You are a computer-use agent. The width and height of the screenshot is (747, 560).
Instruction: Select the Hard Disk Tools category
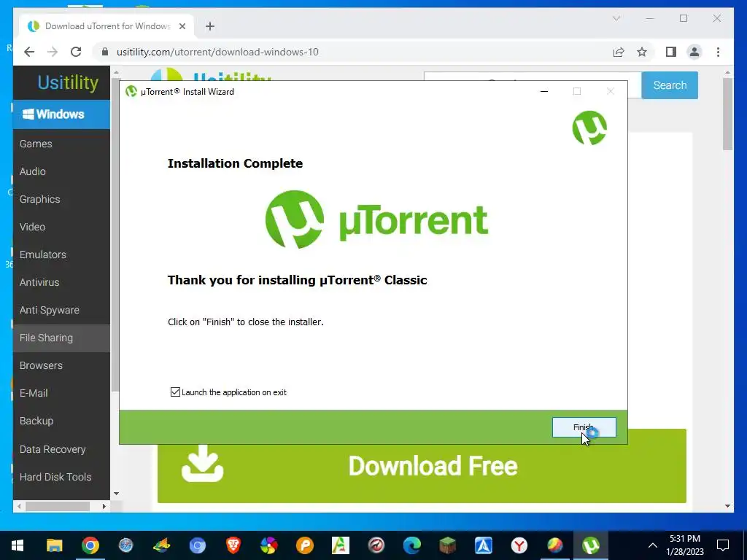[x=61, y=477]
